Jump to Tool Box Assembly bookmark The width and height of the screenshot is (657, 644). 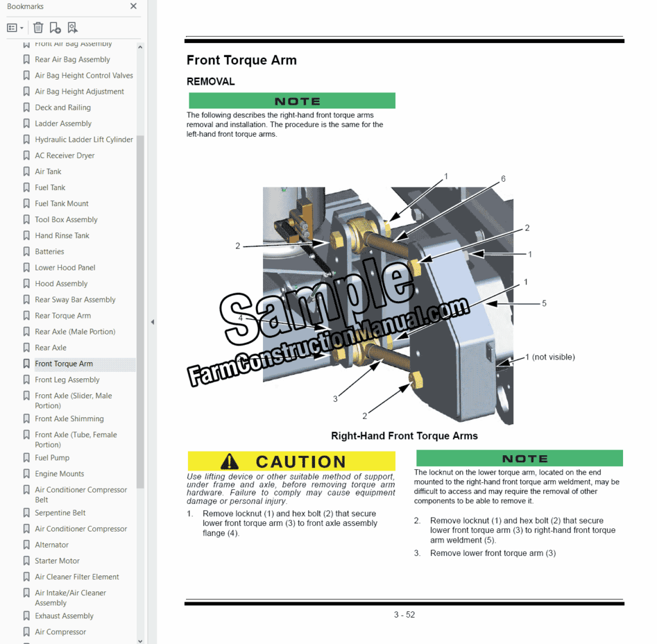click(x=66, y=220)
